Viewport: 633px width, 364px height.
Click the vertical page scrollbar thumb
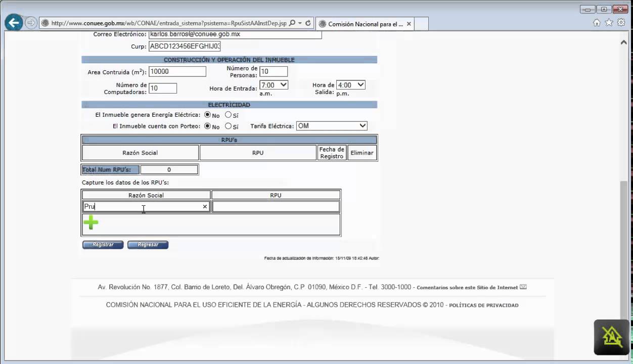[624, 243]
